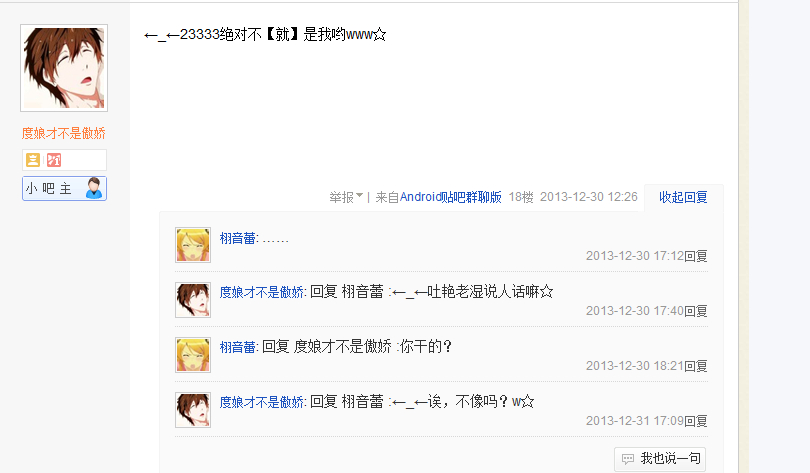The width and height of the screenshot is (810, 473).
Task: Click the yellow badge icon under username
Action: click(x=33, y=160)
